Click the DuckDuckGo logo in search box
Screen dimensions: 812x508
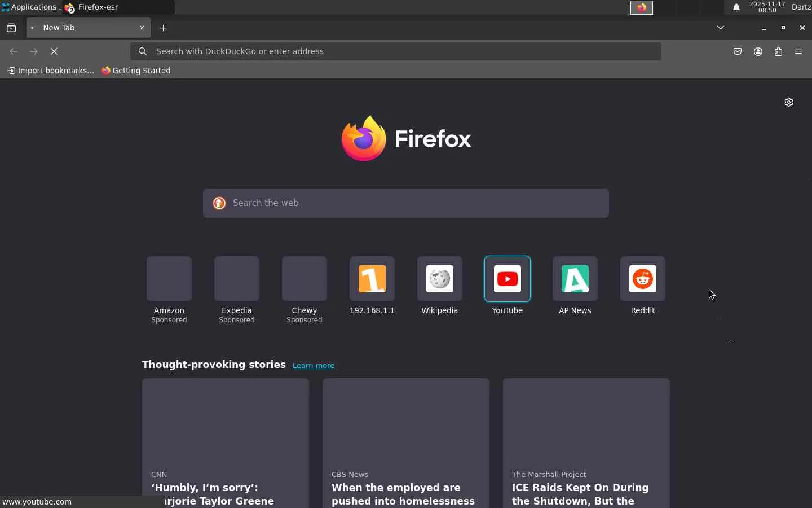click(219, 203)
